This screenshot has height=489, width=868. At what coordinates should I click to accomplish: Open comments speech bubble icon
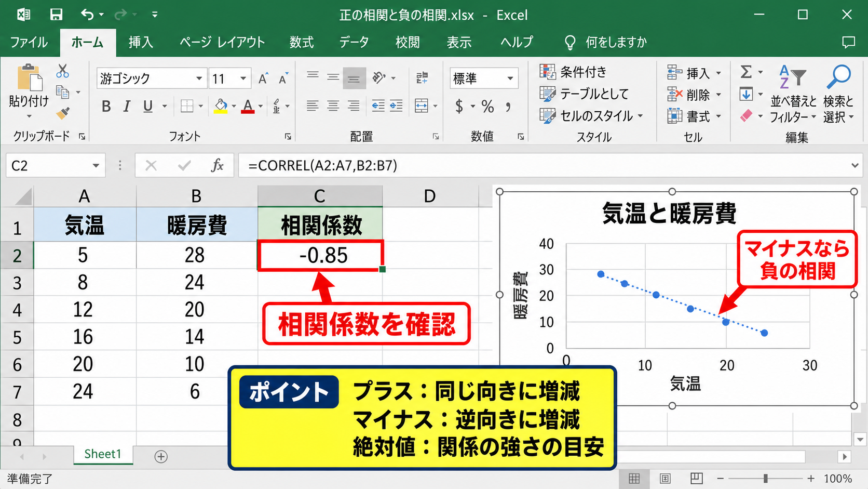(848, 42)
